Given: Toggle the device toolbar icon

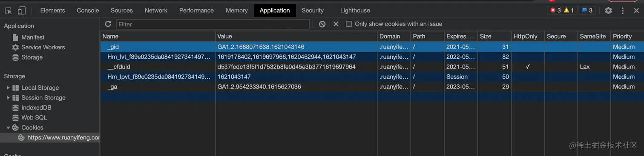Looking at the screenshot, I should pyautogui.click(x=22, y=11).
